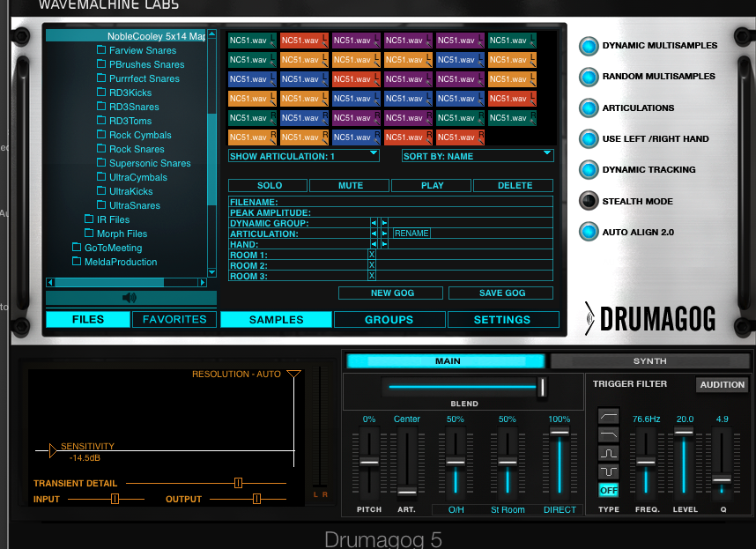Click the AUDITION button
This screenshot has height=549, width=756.
(722, 384)
